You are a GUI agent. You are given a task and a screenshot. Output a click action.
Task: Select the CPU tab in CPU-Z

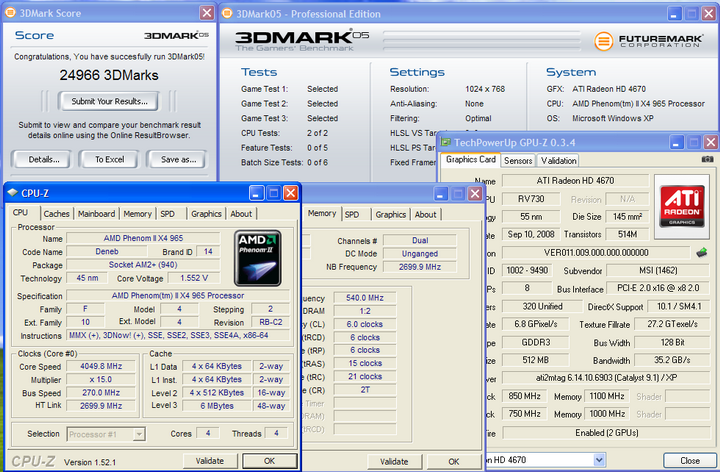20,213
